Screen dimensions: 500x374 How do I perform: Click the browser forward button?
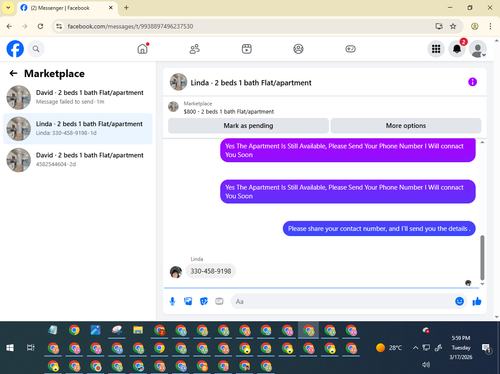(x=25, y=26)
